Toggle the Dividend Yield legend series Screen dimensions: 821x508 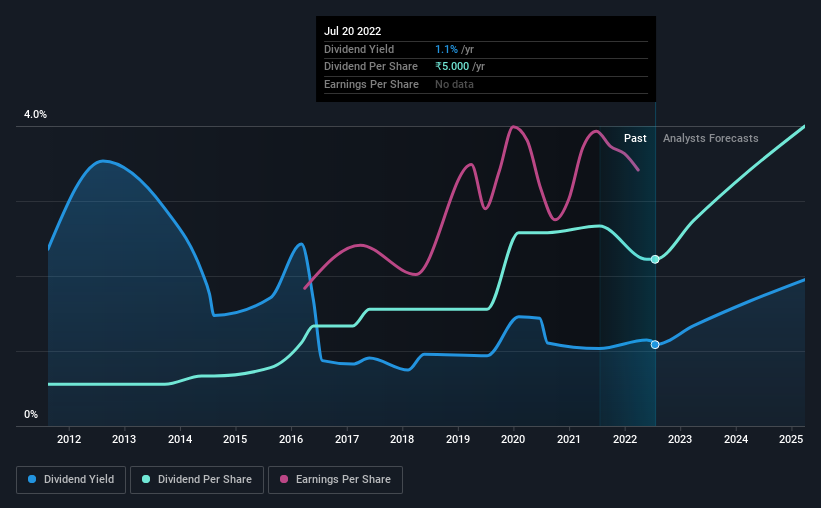tap(71, 480)
